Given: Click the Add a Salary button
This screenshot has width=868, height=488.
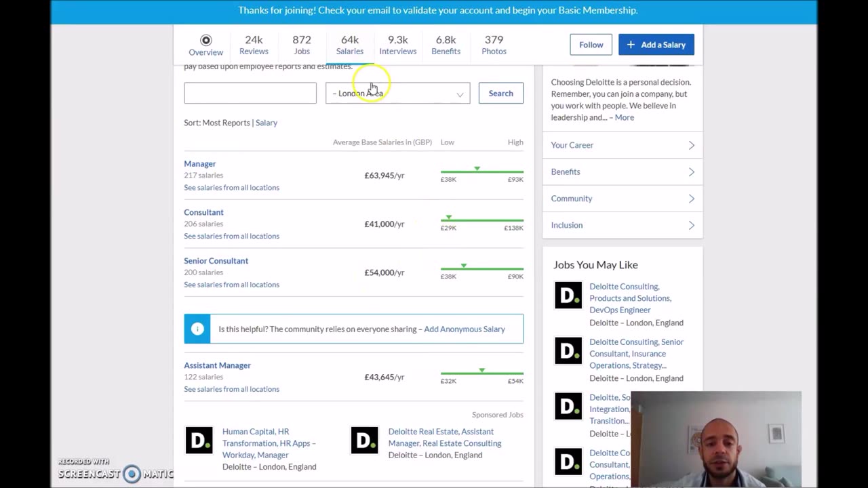Looking at the screenshot, I should tap(656, 45).
